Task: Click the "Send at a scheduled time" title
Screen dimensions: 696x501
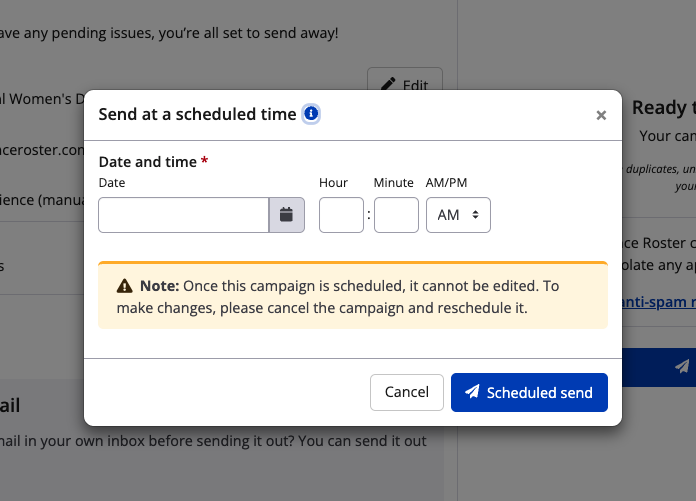Action: click(197, 114)
